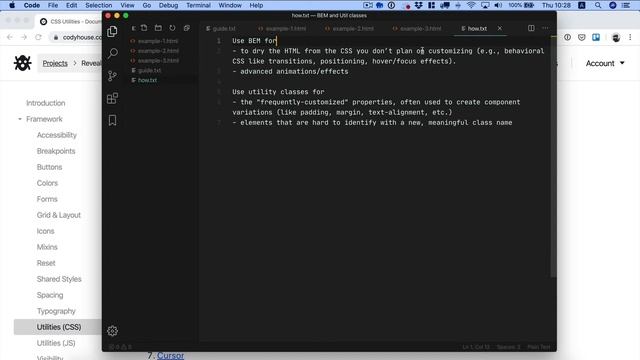
Task: Open the Code menu in the menu bar
Action: 31,5
